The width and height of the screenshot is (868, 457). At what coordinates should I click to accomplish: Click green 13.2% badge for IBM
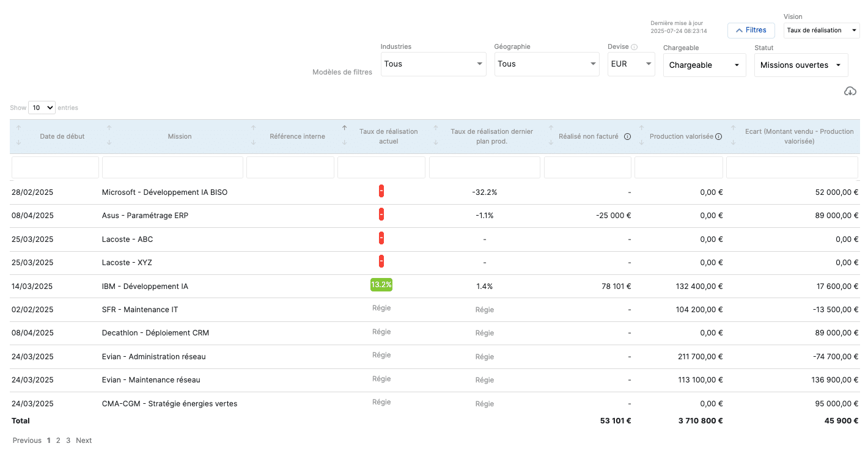[x=381, y=285]
